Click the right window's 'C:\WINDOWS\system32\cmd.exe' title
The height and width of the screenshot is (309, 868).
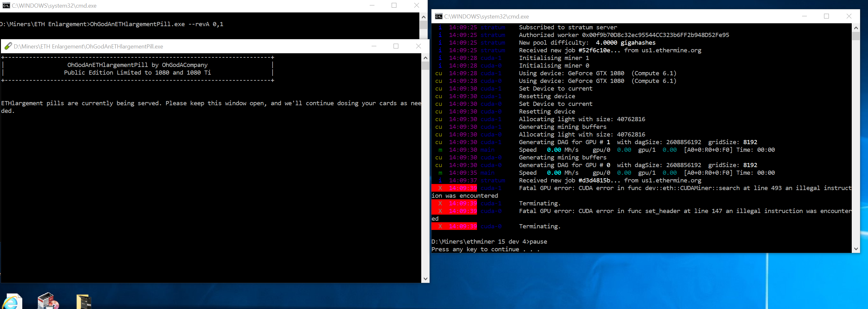point(486,17)
